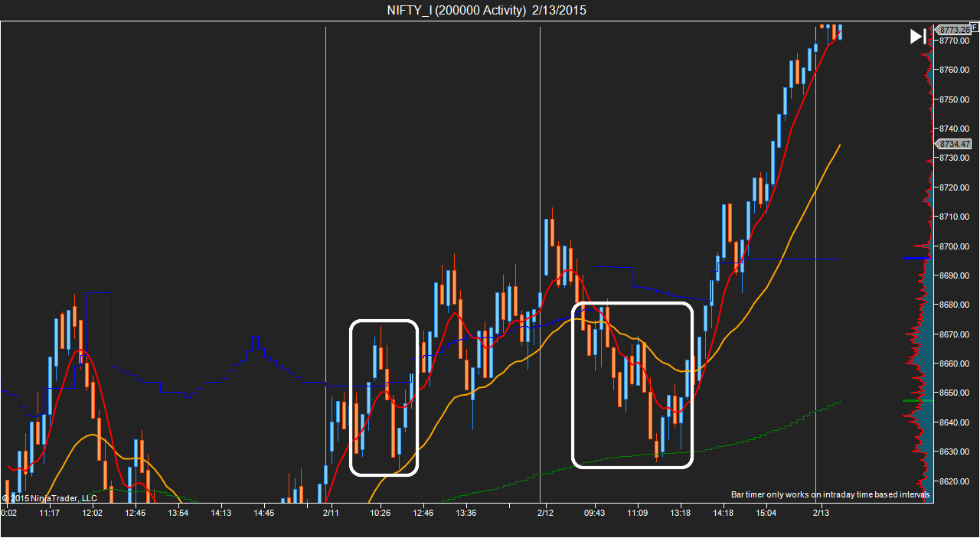Click the 2/13 date label on time axis
Viewport: 980px width, 538px height.
(821, 513)
